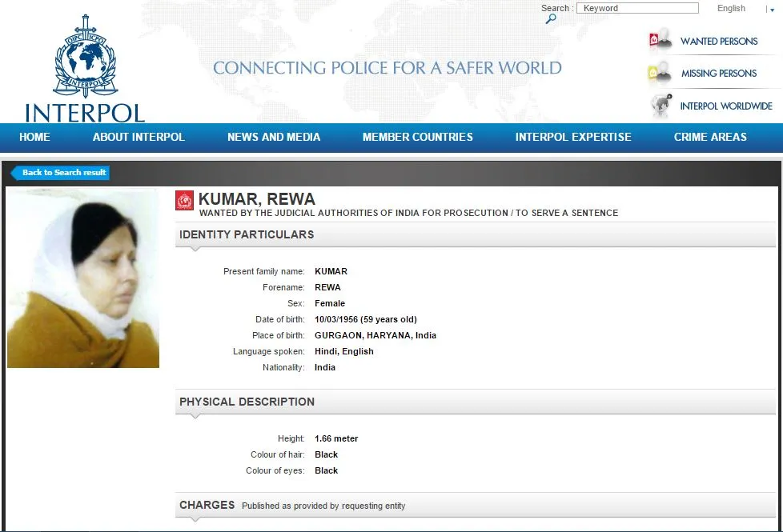Go to the WANTED PERSONS link
Viewport: 783px width, 532px height.
coord(719,42)
